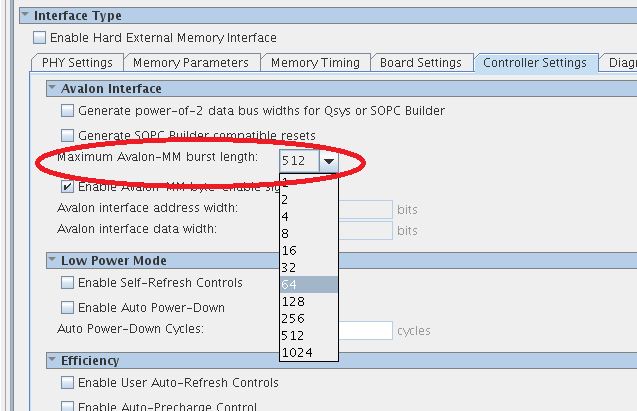Pick 128 from the dropdown list
The height and width of the screenshot is (411, 637).
308,302
